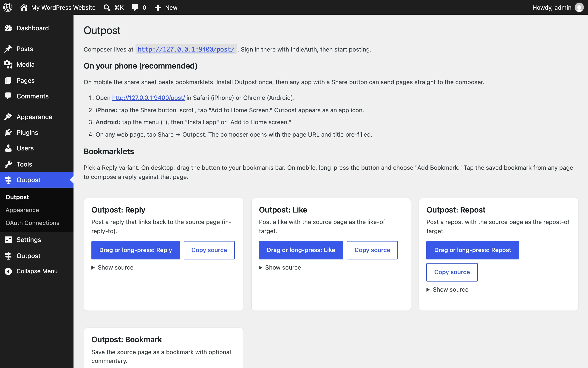588x368 pixels.
Task: Open the Users menu label
Action: (25, 148)
